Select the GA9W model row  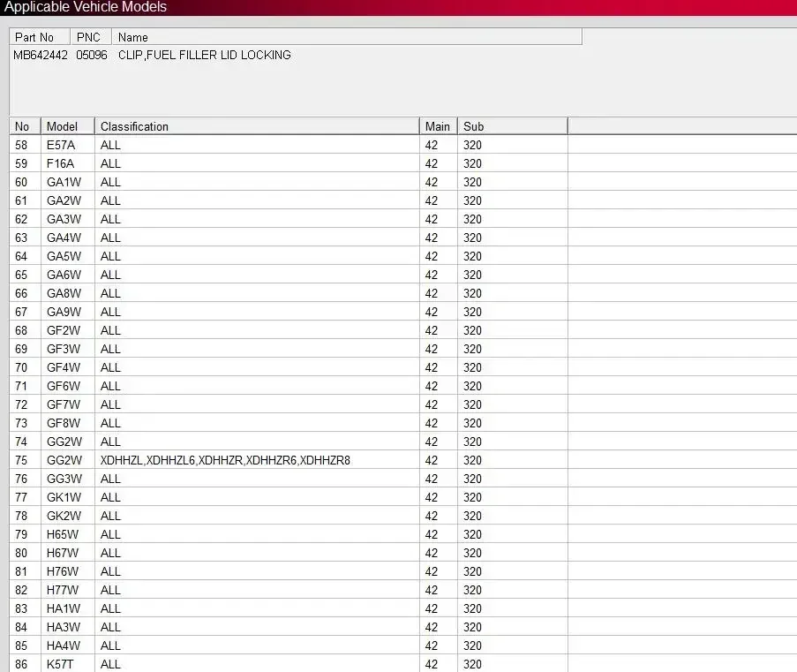[x=289, y=312]
